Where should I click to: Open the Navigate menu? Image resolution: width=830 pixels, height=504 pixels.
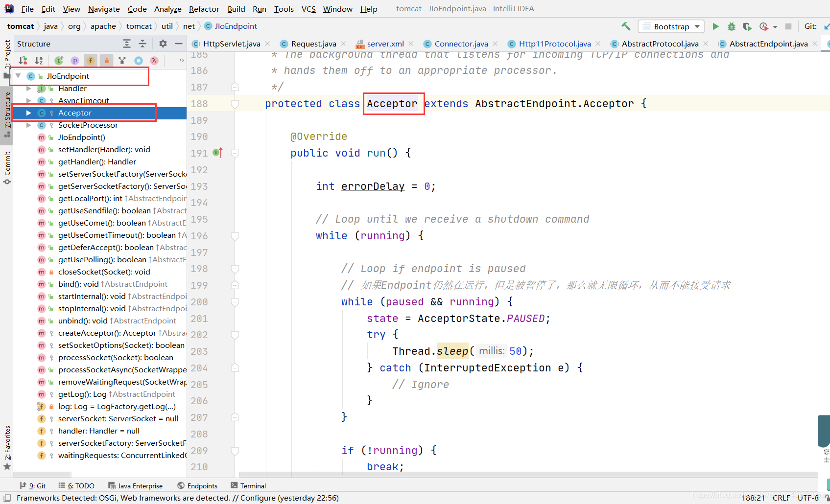(x=104, y=9)
